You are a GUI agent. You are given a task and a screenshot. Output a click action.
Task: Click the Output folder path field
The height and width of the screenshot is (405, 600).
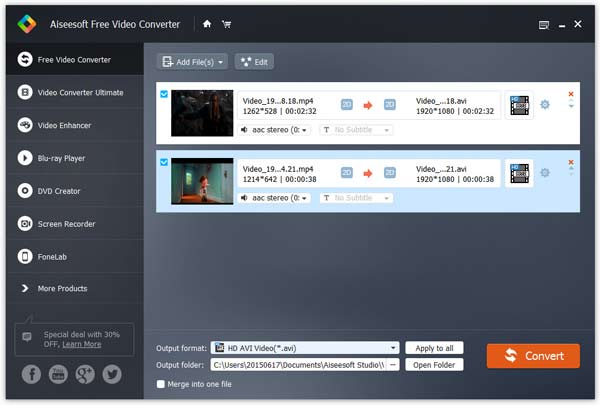(298, 365)
